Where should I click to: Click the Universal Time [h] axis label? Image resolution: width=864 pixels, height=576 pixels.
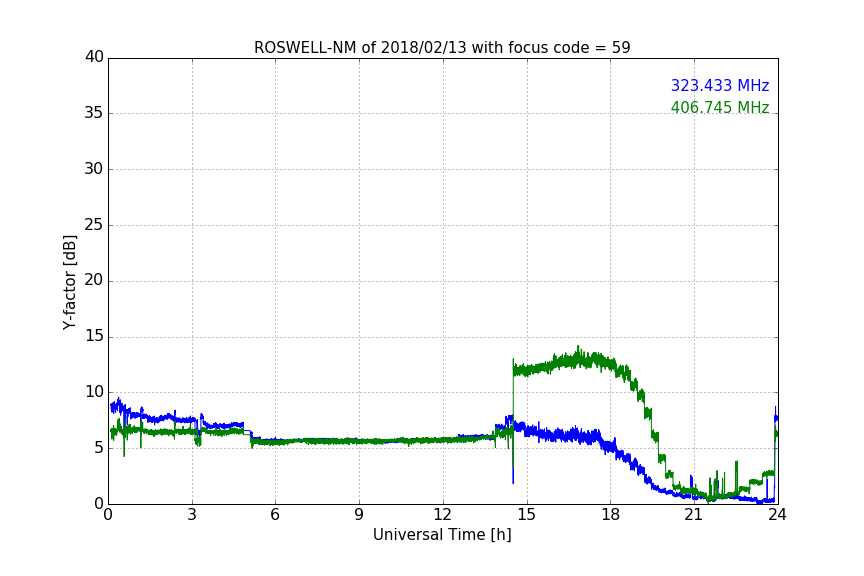[x=442, y=535]
